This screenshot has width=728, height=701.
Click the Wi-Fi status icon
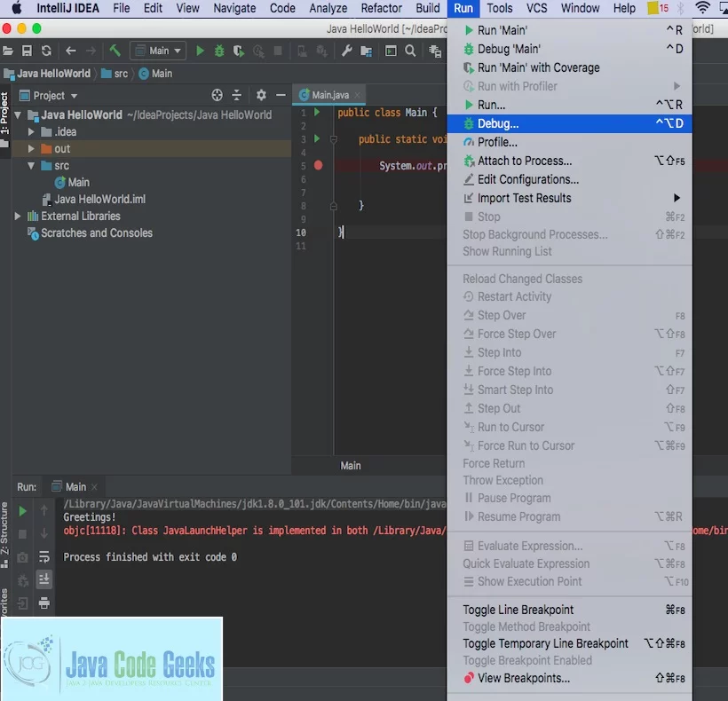tap(703, 8)
